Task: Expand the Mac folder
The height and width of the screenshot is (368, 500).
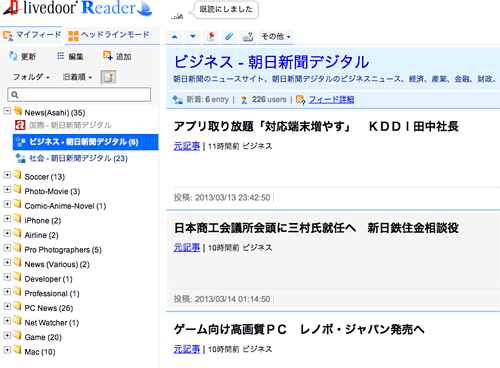Action: pos(7,350)
